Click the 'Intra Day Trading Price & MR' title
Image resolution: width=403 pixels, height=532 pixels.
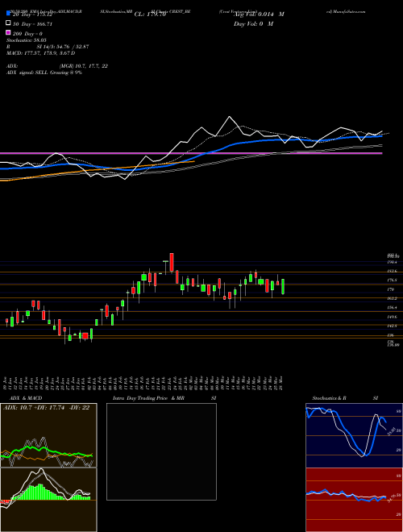pyautogui.click(x=148, y=398)
